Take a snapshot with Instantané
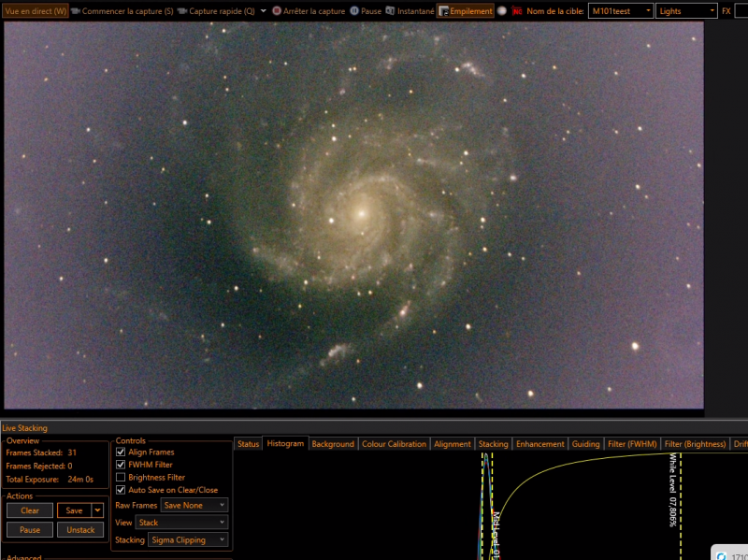748x560 pixels. click(x=410, y=11)
